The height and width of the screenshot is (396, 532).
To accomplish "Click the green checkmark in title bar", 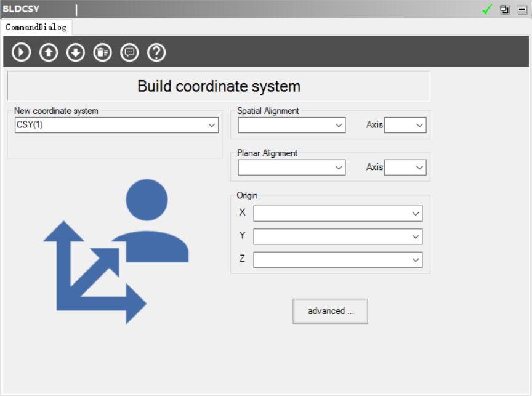I will [488, 9].
